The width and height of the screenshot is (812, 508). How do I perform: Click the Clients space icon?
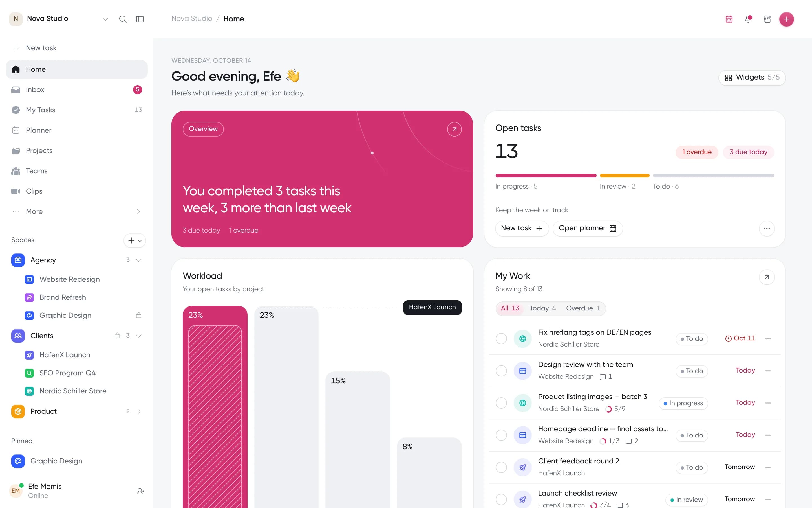[18, 336]
